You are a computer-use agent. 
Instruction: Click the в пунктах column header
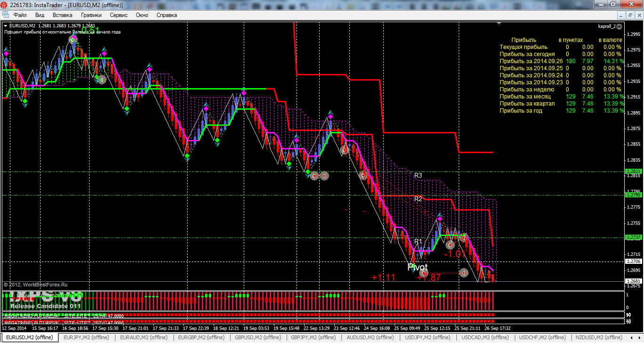coord(571,40)
